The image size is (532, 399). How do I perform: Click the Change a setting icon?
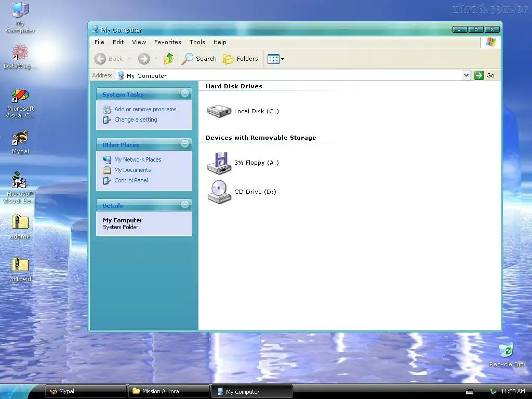[107, 120]
